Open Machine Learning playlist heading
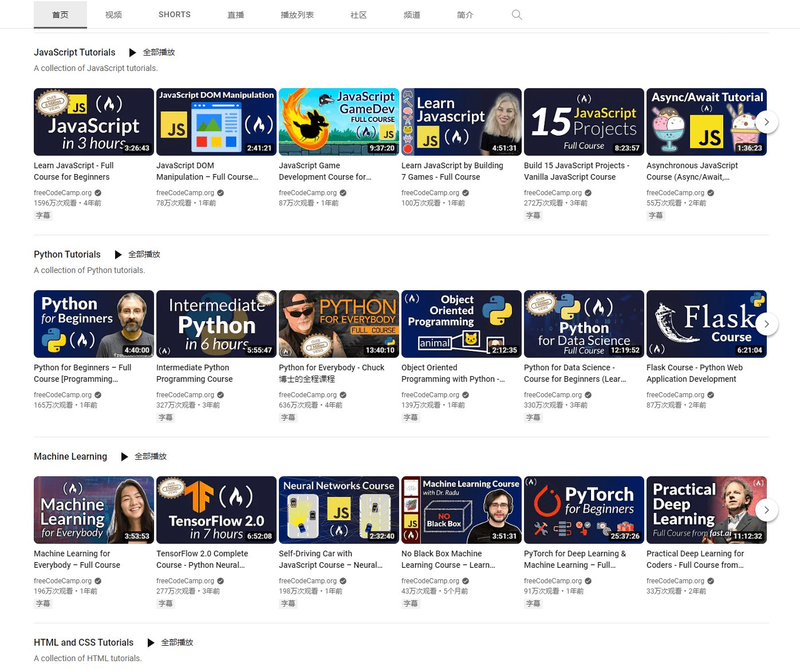The width and height of the screenshot is (800, 672). tap(70, 457)
